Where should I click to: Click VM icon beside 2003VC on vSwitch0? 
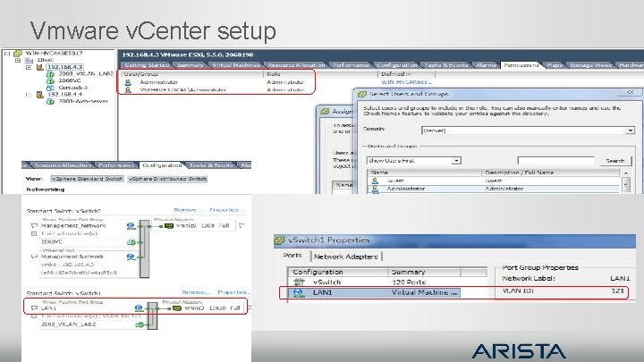[x=131, y=242]
